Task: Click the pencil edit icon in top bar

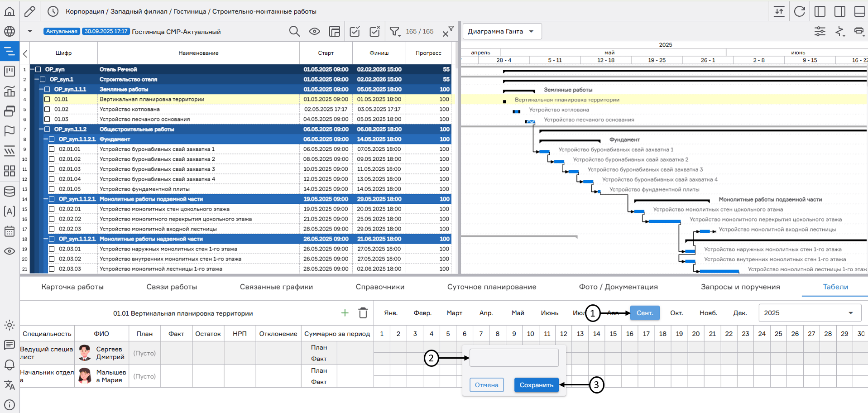Action: (x=30, y=11)
